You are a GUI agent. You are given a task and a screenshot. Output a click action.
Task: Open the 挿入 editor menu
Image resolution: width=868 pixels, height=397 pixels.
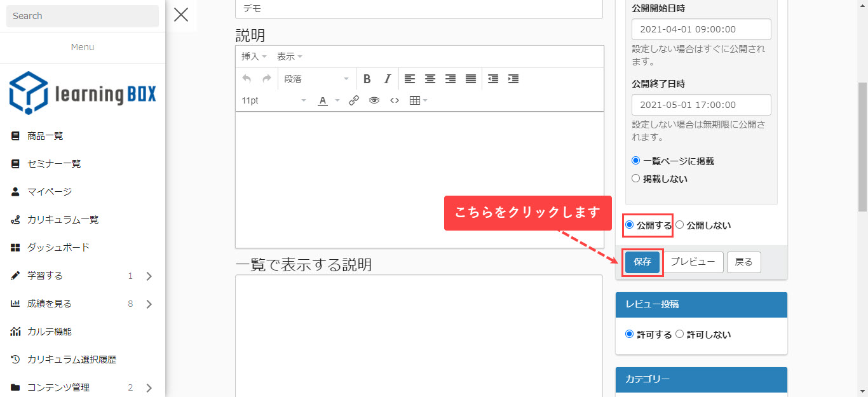(x=254, y=57)
